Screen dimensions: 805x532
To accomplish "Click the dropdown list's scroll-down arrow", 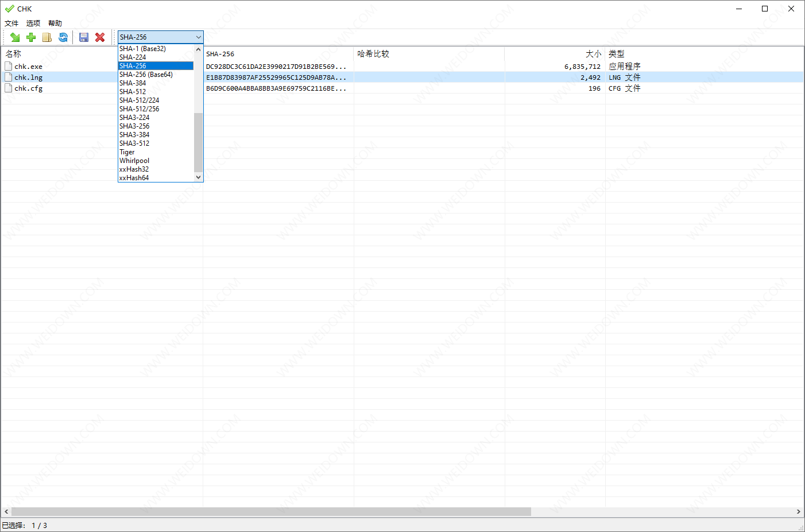I will pos(199,177).
